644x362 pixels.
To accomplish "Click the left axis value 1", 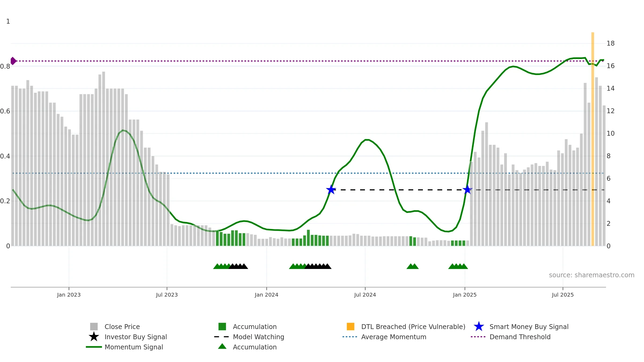I will coord(8,21).
